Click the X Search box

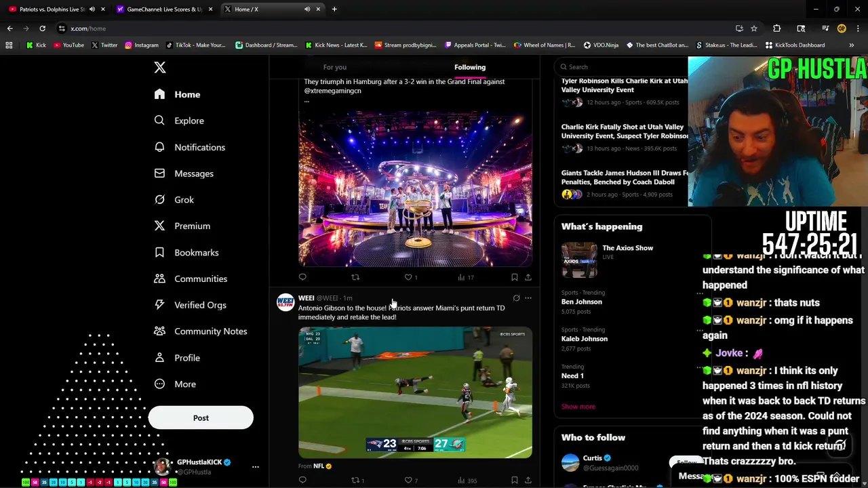(622, 66)
